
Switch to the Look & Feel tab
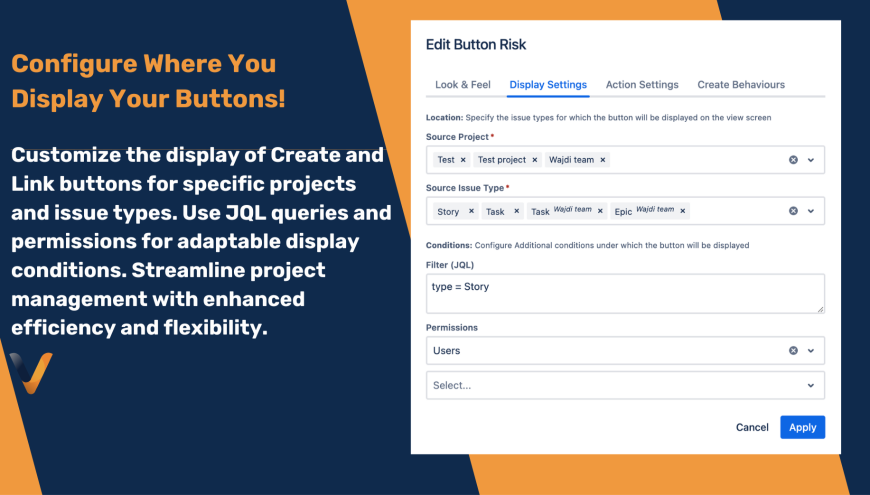tap(463, 84)
